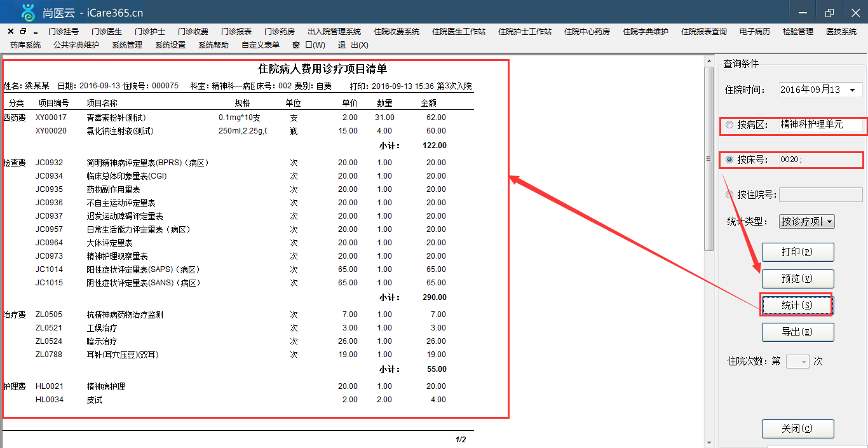Select the 按床号 radio button
The width and height of the screenshot is (868, 448).
(729, 160)
